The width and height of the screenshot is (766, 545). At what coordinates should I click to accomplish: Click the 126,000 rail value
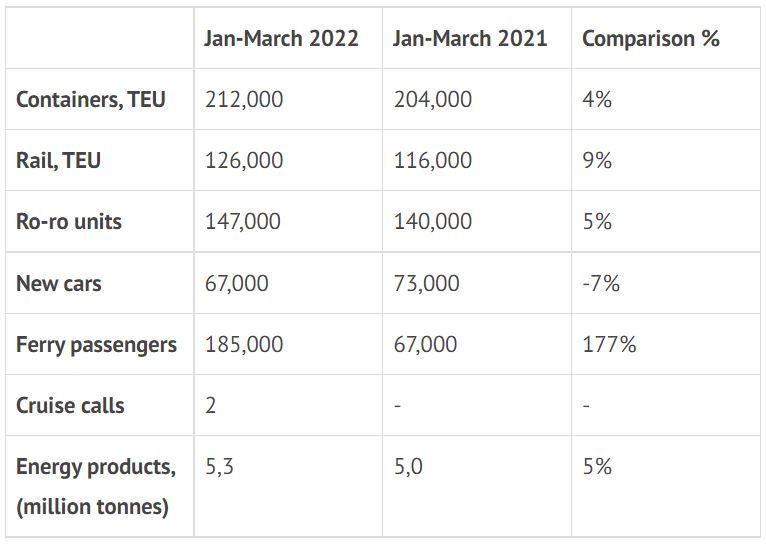click(x=244, y=160)
